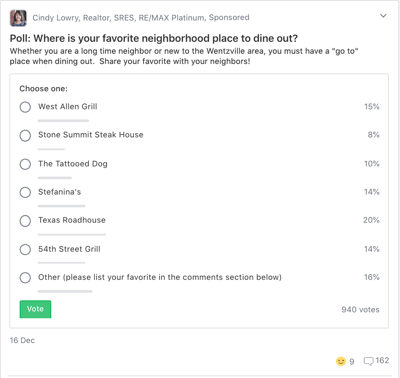Screen dimensions: 400x378
Task: Click the 9 reactions count
Action: 352,362
